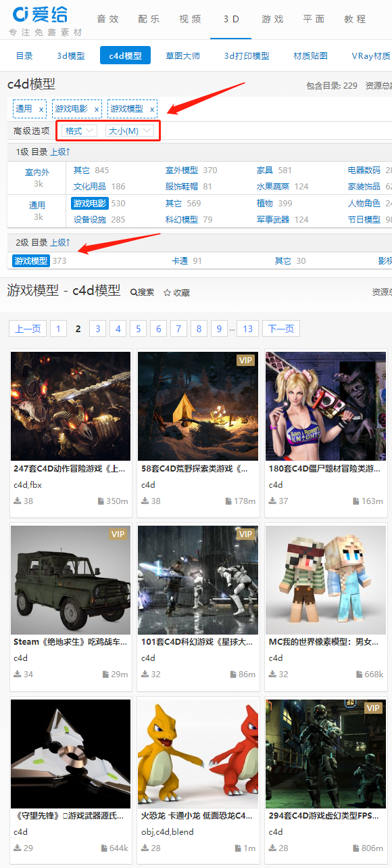This screenshot has width=392, height=868.
Task: Open the 服饰鞋帽 81 category
Action: [x=189, y=186]
